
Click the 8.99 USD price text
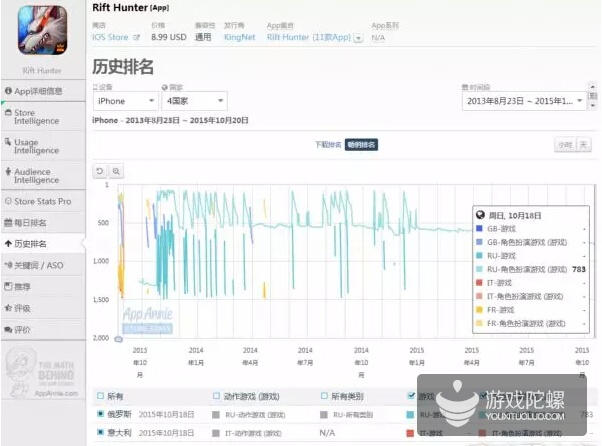coord(169,37)
